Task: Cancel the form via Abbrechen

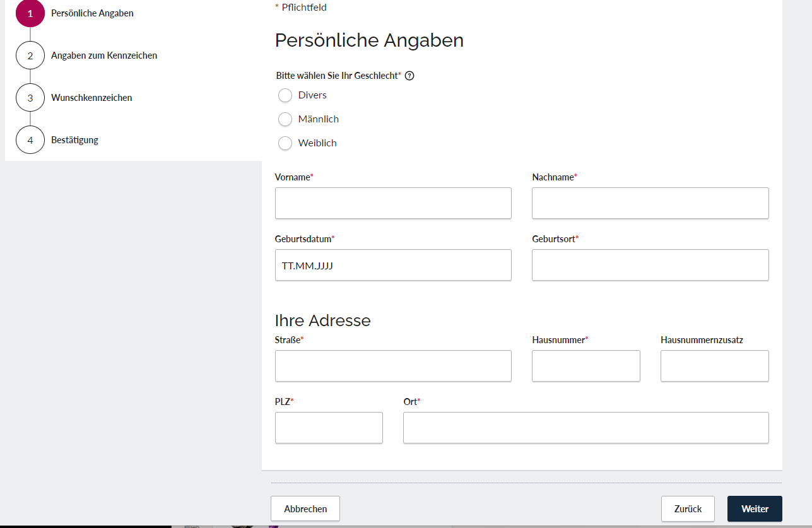Action: [305, 509]
